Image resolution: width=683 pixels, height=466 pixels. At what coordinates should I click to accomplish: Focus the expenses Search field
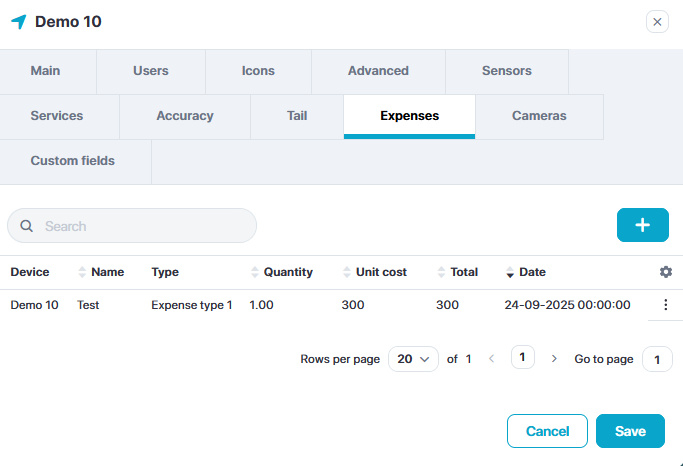tap(140, 226)
